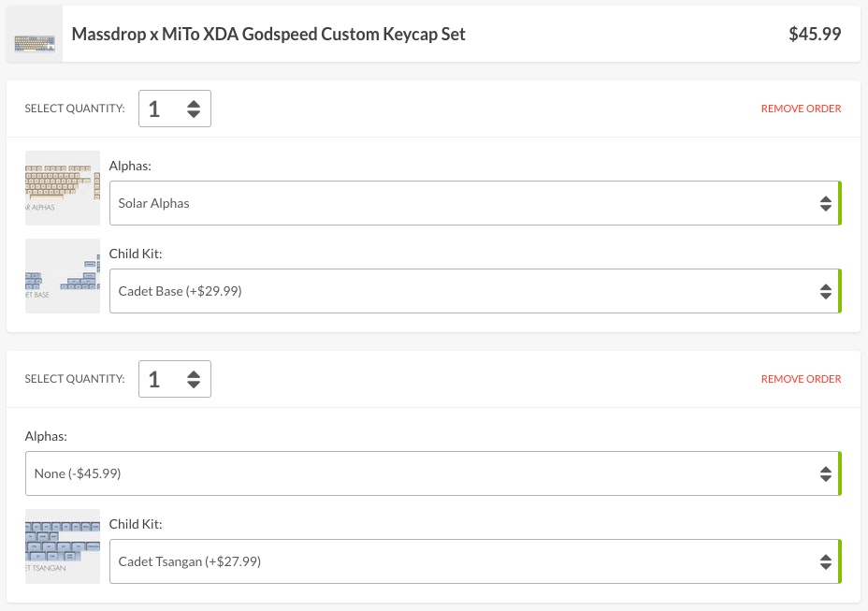Expand the Cadet Tsangan (+$27.99) dropdown
This screenshot has height=611, width=868.
coord(474,561)
